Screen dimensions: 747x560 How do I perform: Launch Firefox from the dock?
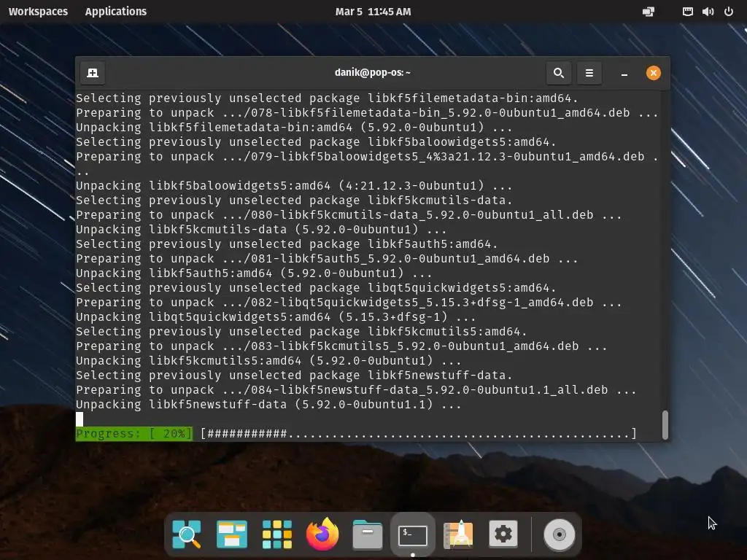coord(322,534)
